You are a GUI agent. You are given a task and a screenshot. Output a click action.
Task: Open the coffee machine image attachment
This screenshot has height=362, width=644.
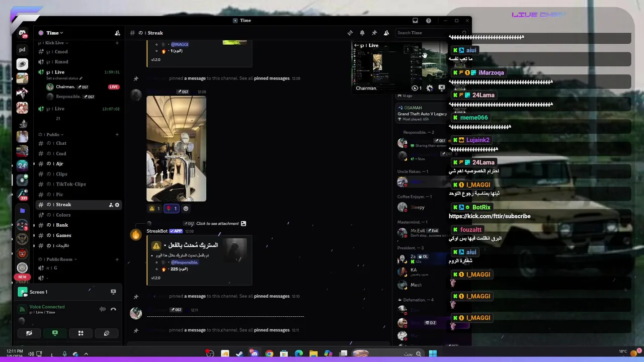[176, 149]
